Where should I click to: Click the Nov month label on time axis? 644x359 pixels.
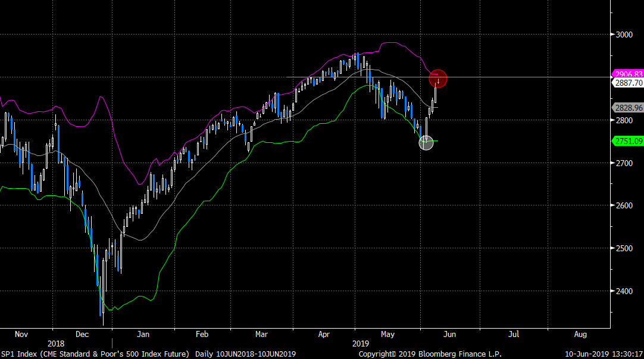pyautogui.click(x=21, y=335)
